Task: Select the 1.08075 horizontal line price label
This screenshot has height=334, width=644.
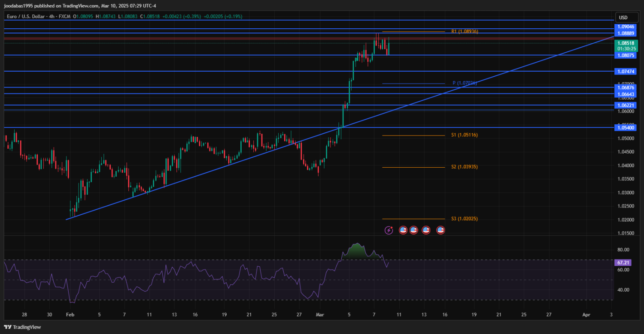Action: tap(626, 55)
